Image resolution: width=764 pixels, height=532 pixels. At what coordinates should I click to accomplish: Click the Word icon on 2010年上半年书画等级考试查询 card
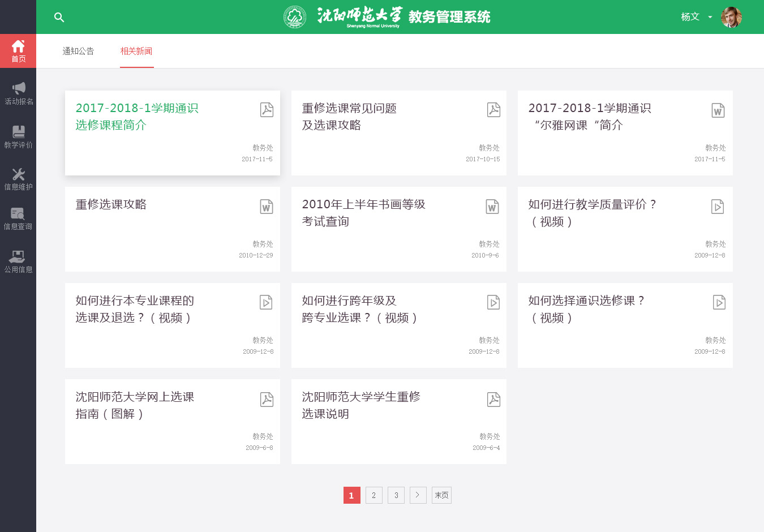(x=492, y=207)
